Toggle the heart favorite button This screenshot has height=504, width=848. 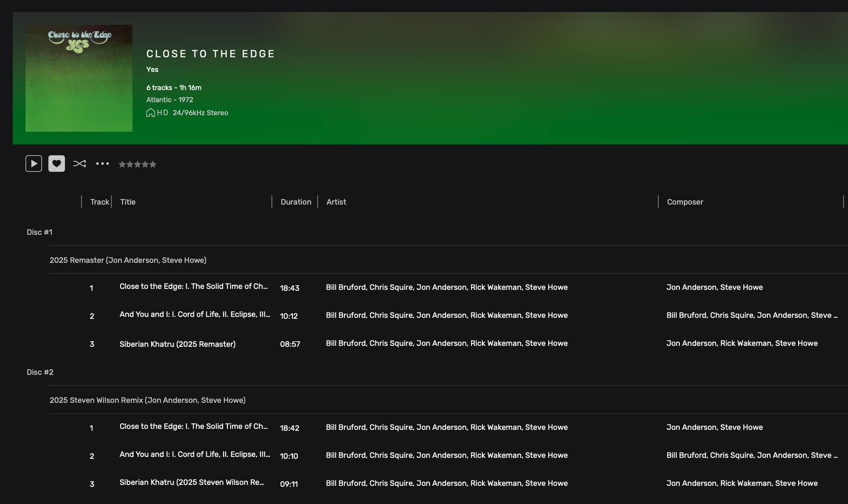[x=57, y=164]
